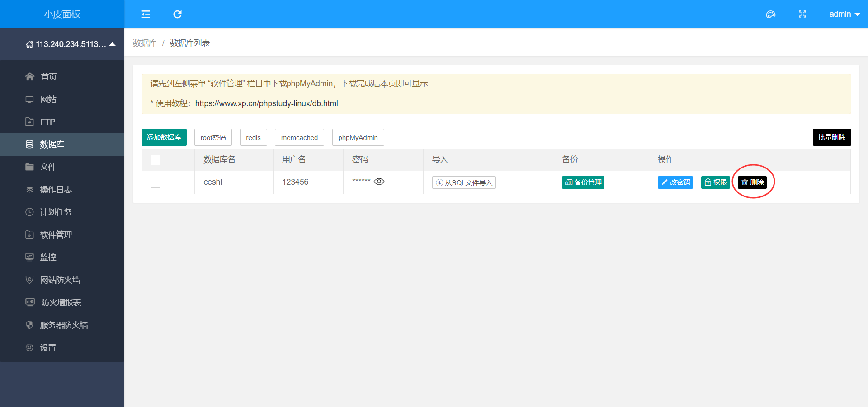Click the root密码 button
The image size is (868, 407).
[213, 137]
